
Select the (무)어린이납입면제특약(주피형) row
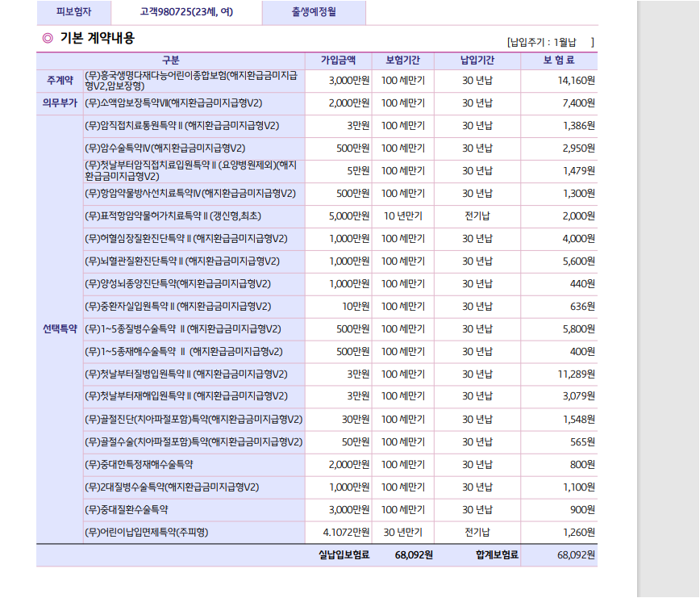[317, 533]
